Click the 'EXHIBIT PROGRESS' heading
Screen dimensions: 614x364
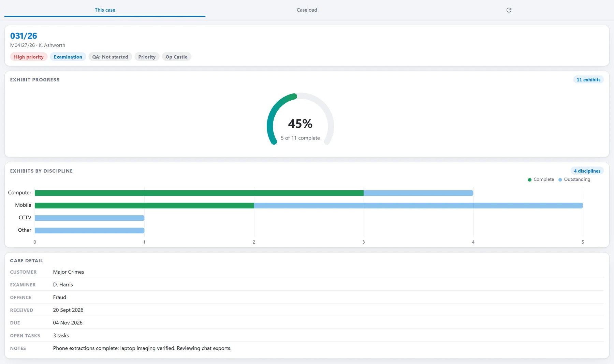(x=35, y=80)
